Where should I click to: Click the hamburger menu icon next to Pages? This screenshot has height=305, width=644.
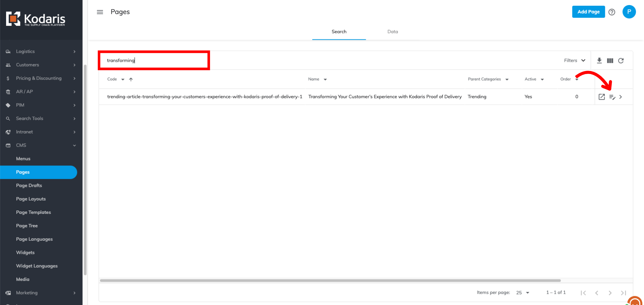pyautogui.click(x=100, y=12)
